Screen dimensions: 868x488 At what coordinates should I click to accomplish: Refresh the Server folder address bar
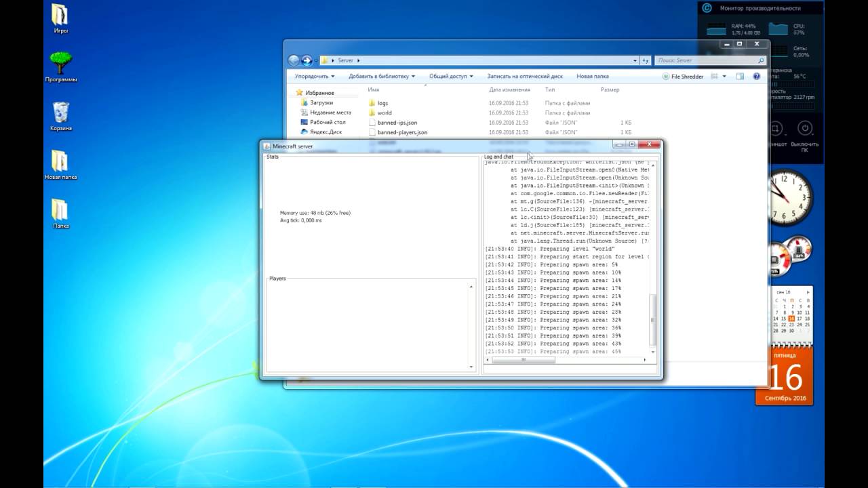(x=646, y=60)
